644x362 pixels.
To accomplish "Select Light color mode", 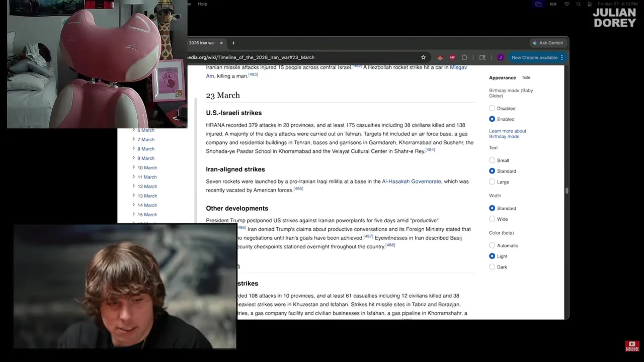I will pyautogui.click(x=492, y=256).
